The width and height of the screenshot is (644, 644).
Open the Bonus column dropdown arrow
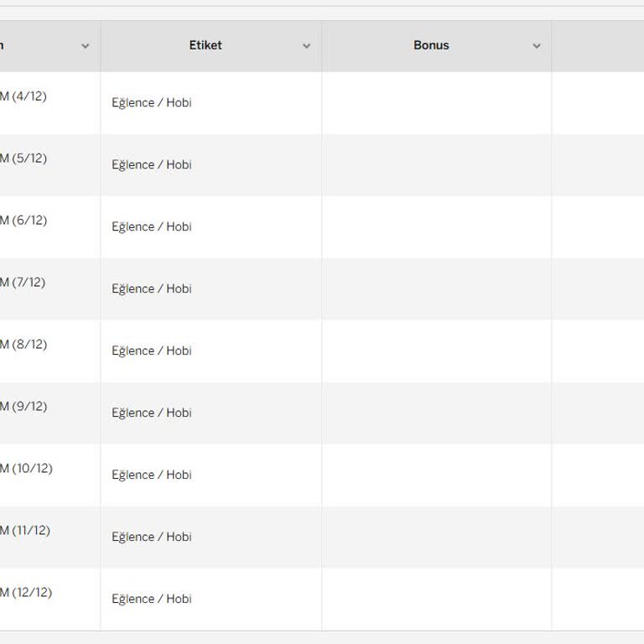(x=537, y=46)
